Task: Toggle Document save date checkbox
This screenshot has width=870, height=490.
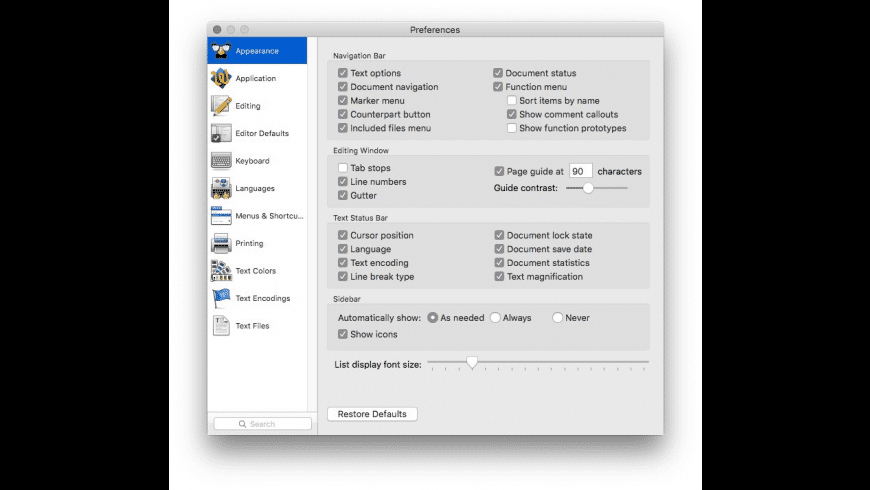Action: [499, 249]
